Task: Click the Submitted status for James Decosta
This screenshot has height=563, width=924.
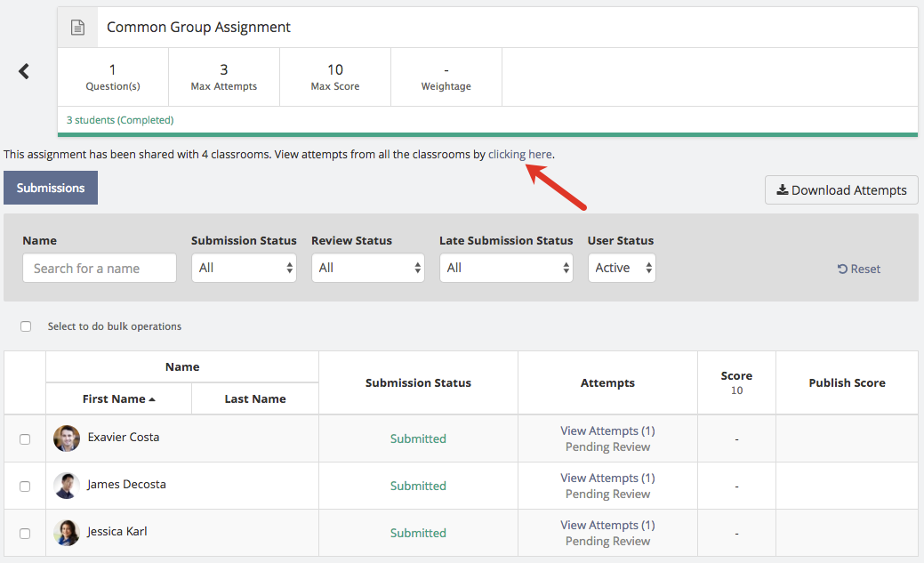Action: tap(418, 486)
